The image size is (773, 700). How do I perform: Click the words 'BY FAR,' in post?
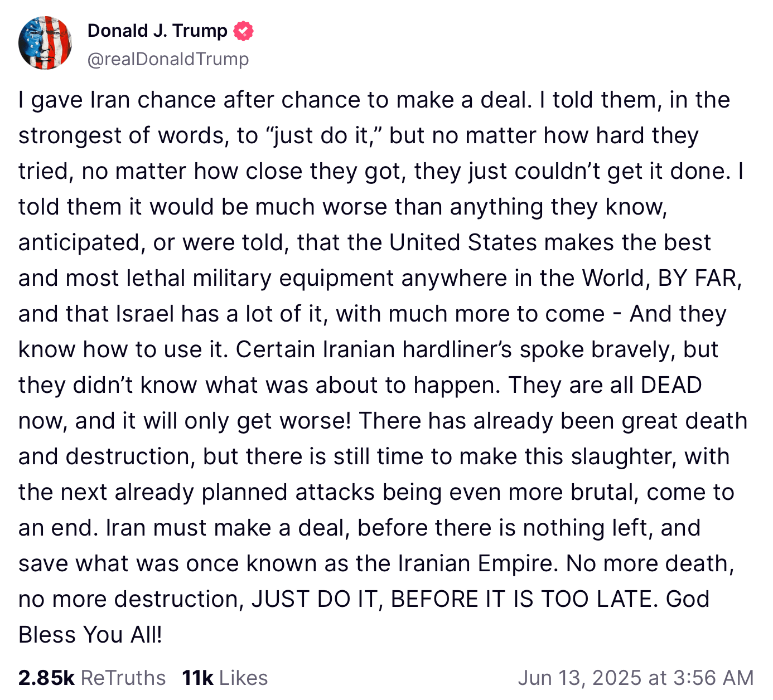pos(700,279)
